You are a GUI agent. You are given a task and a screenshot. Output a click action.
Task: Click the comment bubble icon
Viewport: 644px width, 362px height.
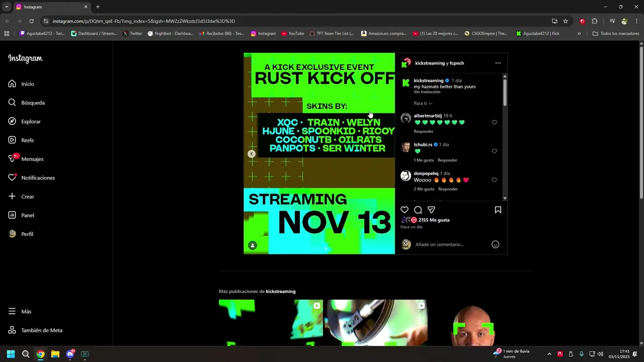(418, 210)
